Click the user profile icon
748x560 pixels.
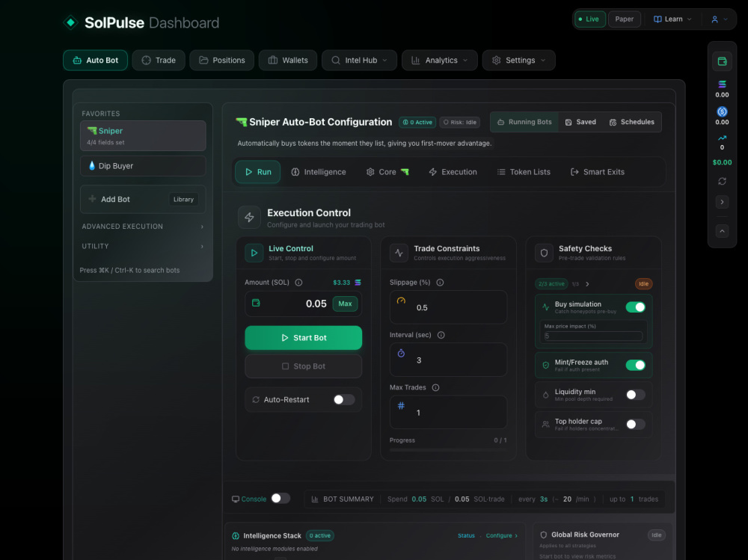point(714,19)
